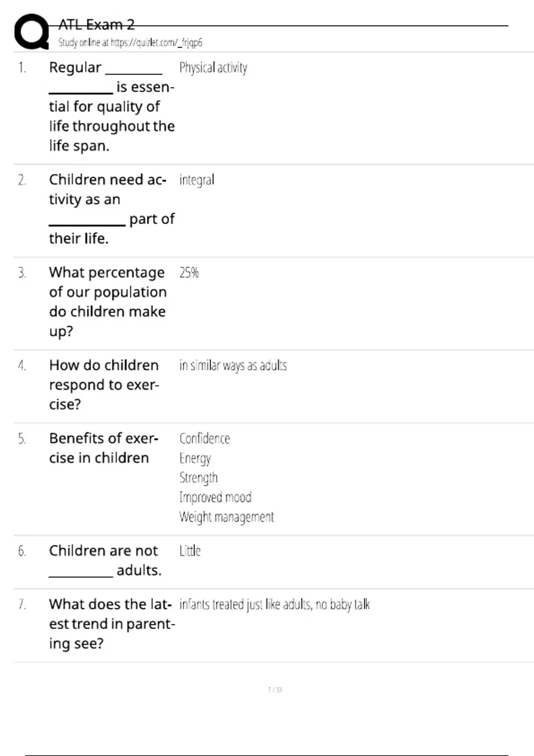Screen dimensions: 534x756
Task: Click the 'Energy' benefit line
Action: pyautogui.click(x=195, y=458)
